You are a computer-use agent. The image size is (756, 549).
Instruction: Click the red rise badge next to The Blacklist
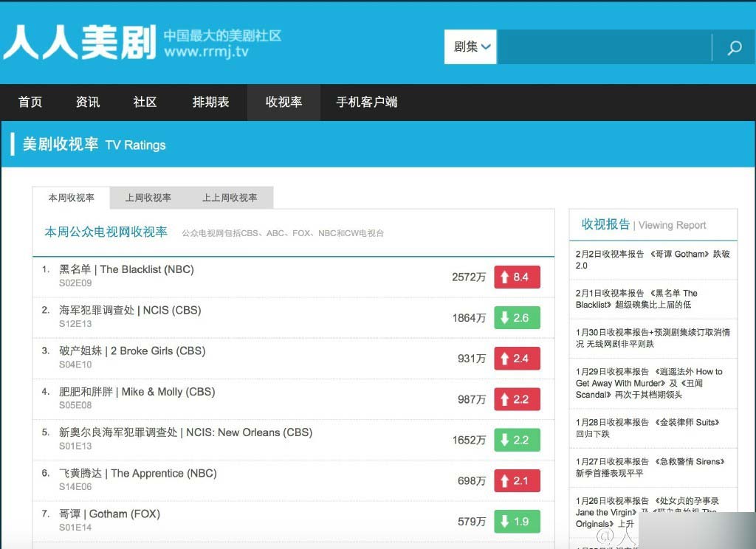tap(517, 277)
